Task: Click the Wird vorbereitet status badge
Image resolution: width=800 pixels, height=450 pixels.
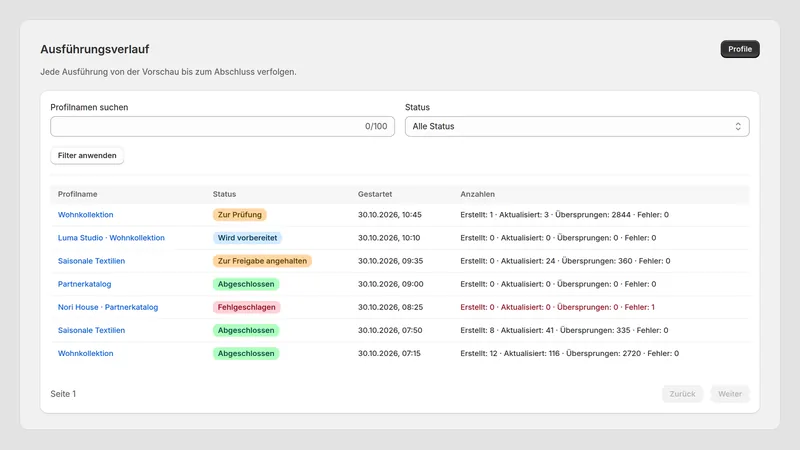Action: coord(247,238)
